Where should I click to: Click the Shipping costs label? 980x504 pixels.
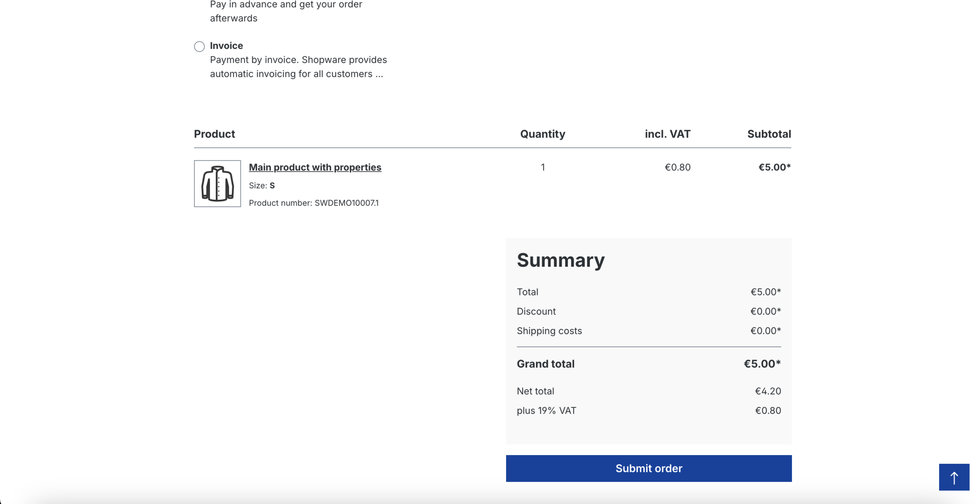[x=549, y=331]
